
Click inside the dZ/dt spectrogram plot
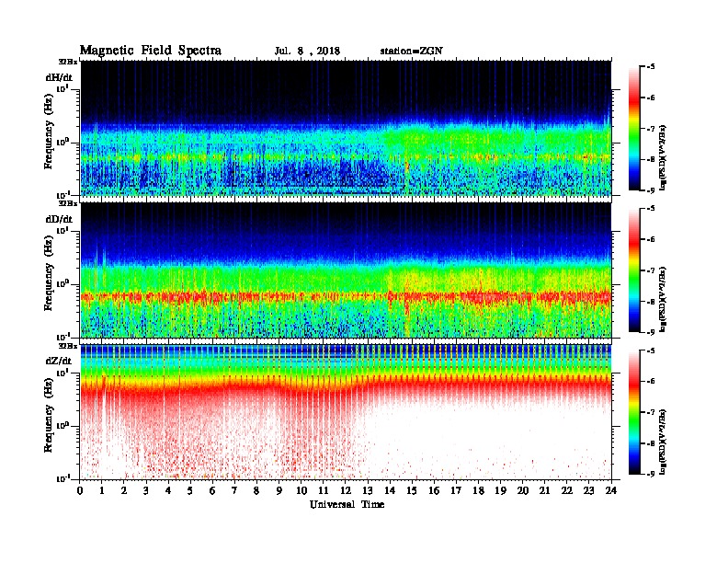click(346, 412)
